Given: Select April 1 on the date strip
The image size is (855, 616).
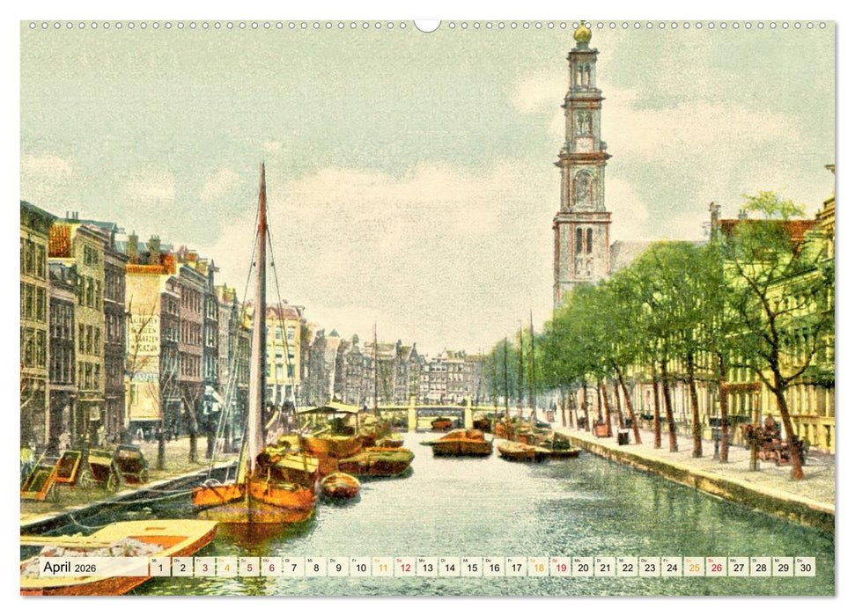Looking at the screenshot, I should (158, 568).
